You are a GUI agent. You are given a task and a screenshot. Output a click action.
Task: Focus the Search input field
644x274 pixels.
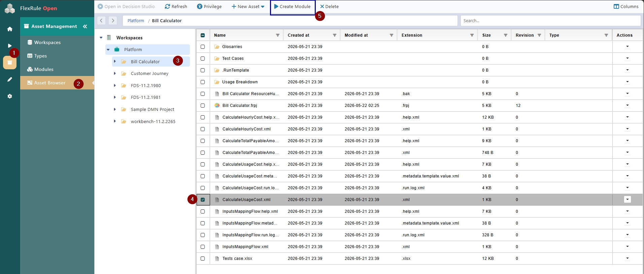550,21
